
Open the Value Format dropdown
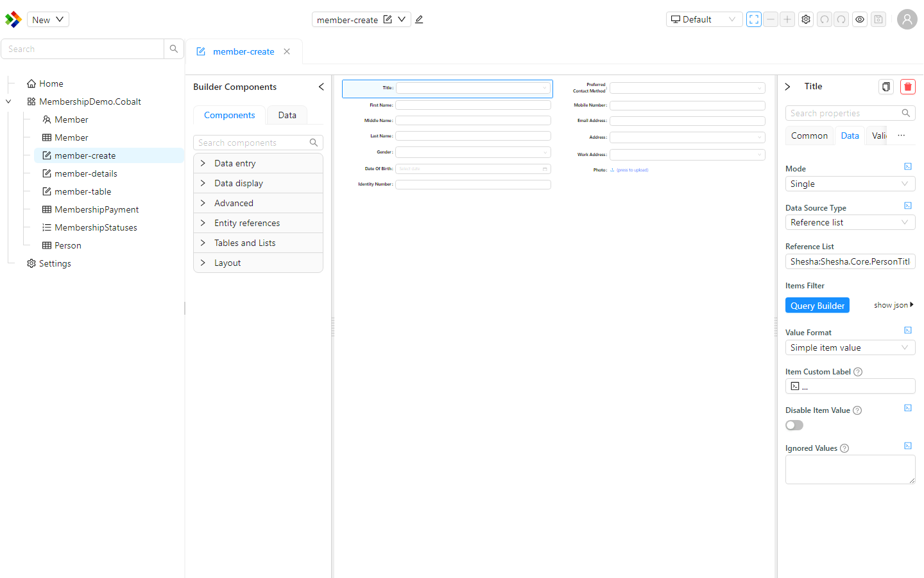[x=850, y=347]
